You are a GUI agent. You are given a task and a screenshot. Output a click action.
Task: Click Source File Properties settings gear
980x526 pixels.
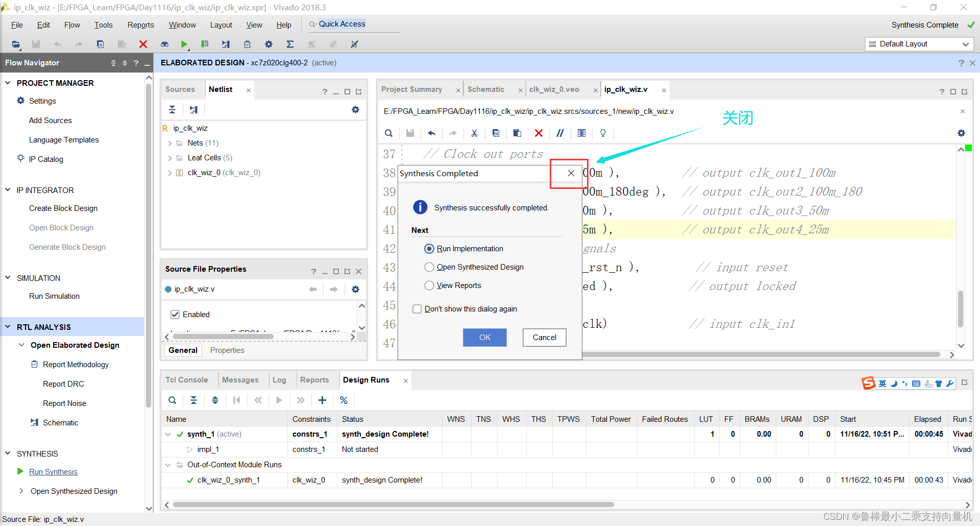pos(355,290)
